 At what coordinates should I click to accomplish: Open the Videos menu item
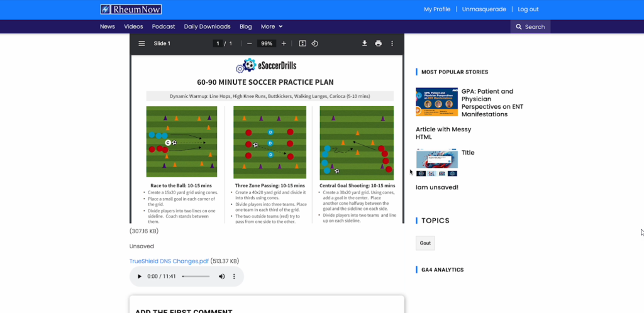[x=133, y=26]
